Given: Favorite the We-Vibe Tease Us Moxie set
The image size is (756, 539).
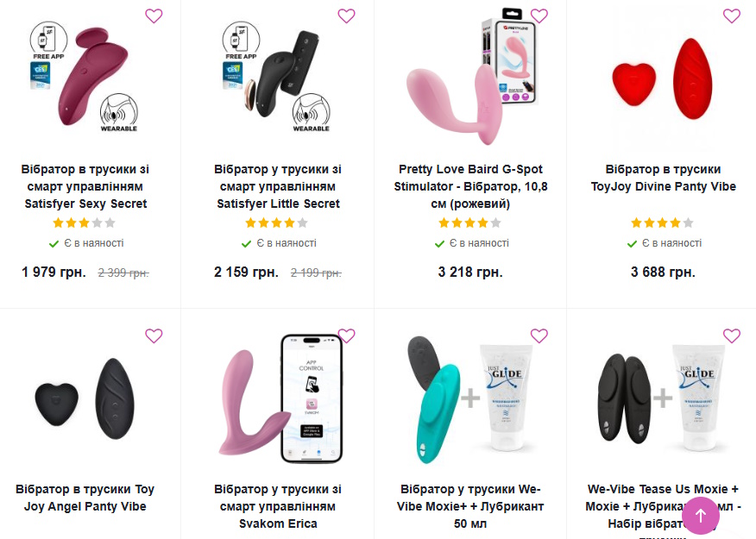Looking at the screenshot, I should tap(732, 335).
